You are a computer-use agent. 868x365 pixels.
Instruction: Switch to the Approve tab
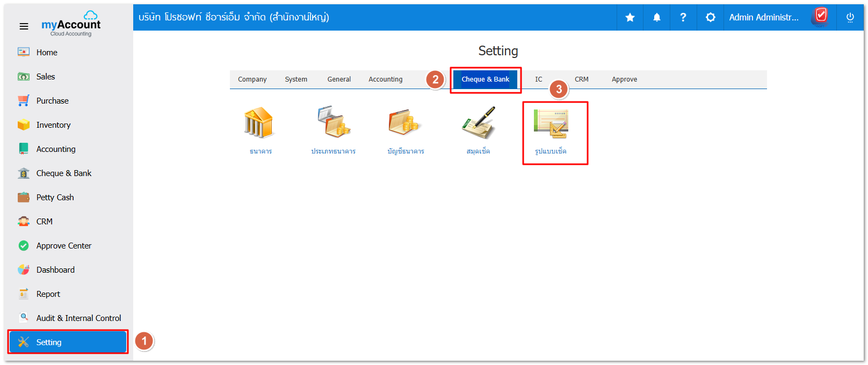coord(624,79)
